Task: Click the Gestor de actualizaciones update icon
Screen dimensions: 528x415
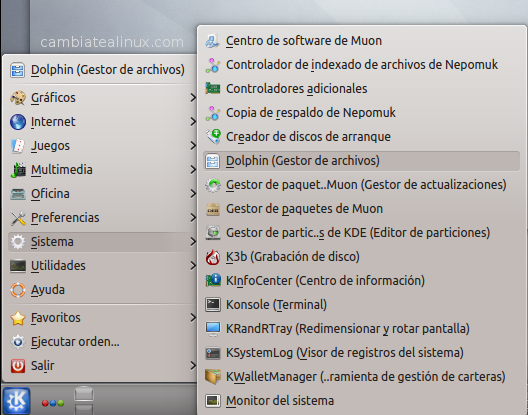Action: [213, 185]
